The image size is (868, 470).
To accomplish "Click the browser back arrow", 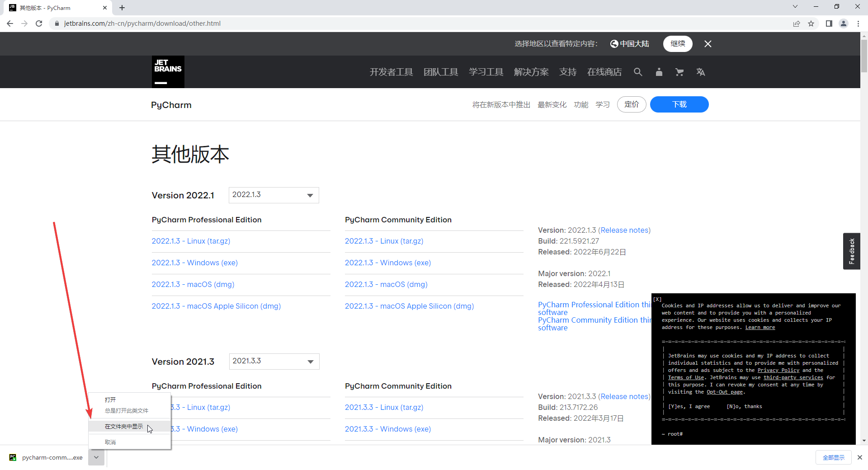I will pyautogui.click(x=10, y=23).
